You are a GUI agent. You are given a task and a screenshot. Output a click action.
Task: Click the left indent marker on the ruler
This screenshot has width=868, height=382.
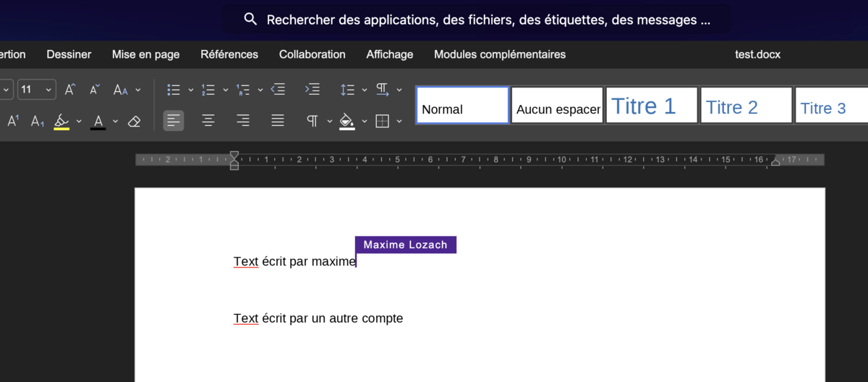coord(234,166)
